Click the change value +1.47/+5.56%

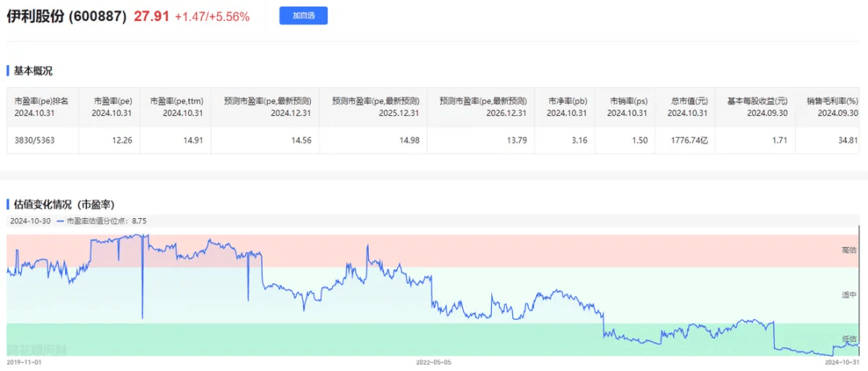click(212, 17)
